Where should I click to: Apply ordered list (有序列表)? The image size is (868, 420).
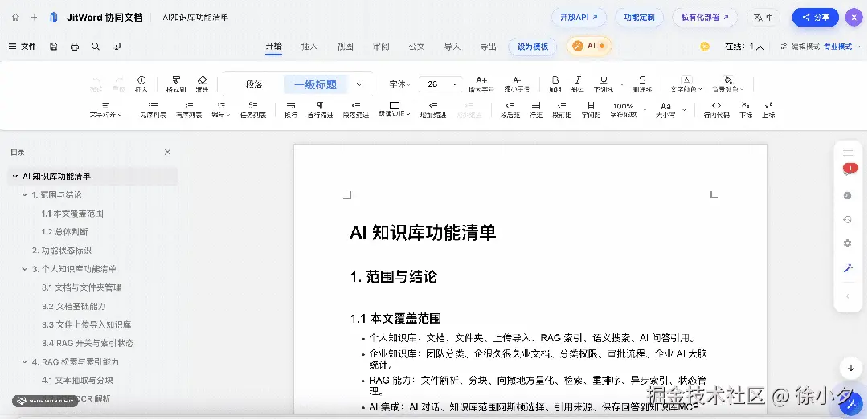pos(189,109)
